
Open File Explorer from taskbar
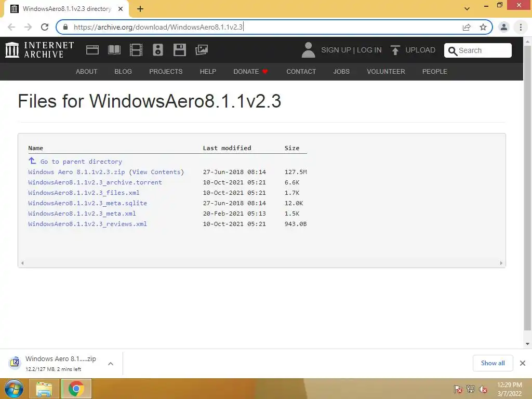click(44, 389)
